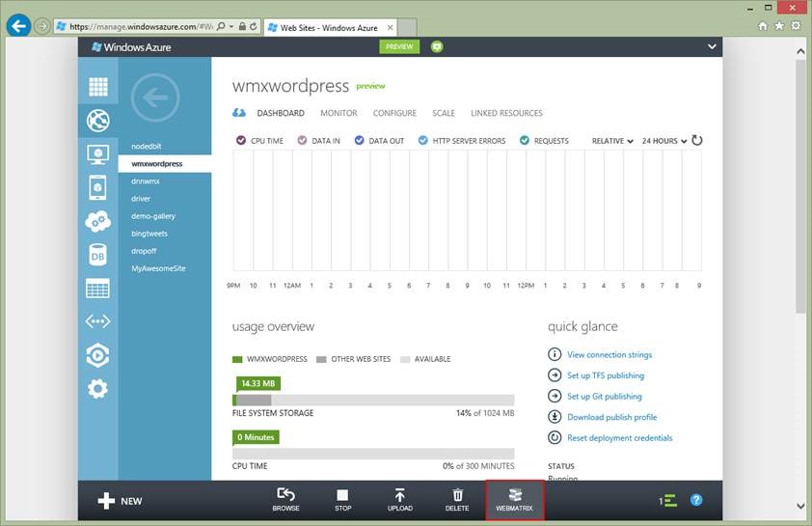The image size is (812, 526).
Task: Open the Mobile Services phone icon
Action: 97,187
